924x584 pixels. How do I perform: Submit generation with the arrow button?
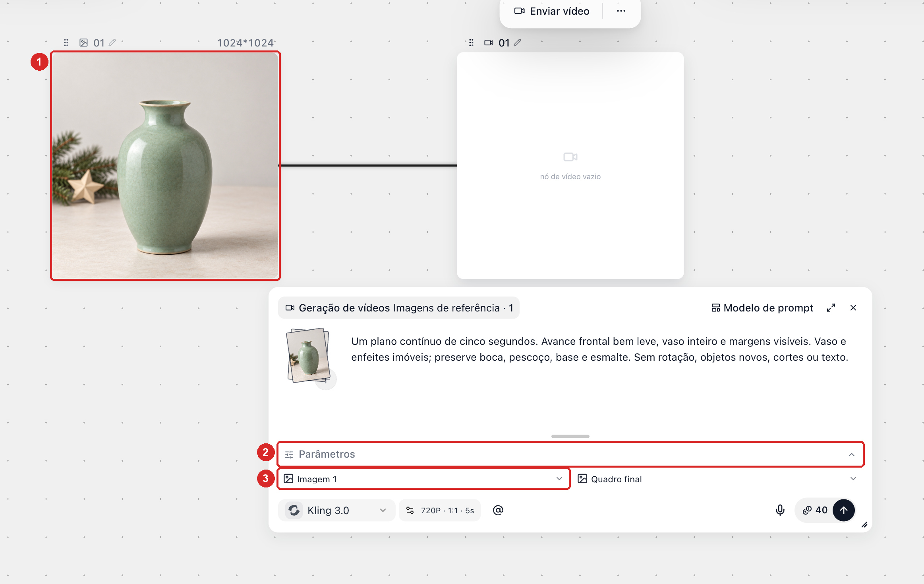(x=843, y=510)
